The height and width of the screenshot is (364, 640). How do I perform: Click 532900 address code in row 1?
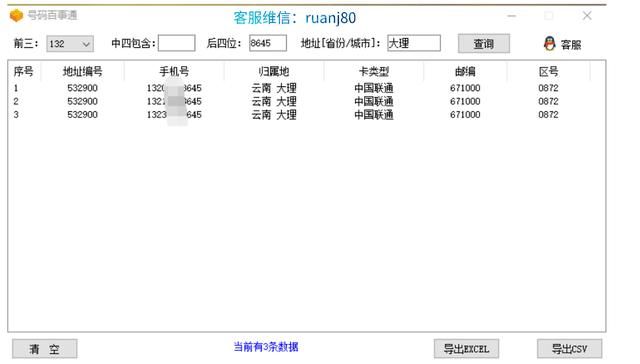tap(82, 88)
